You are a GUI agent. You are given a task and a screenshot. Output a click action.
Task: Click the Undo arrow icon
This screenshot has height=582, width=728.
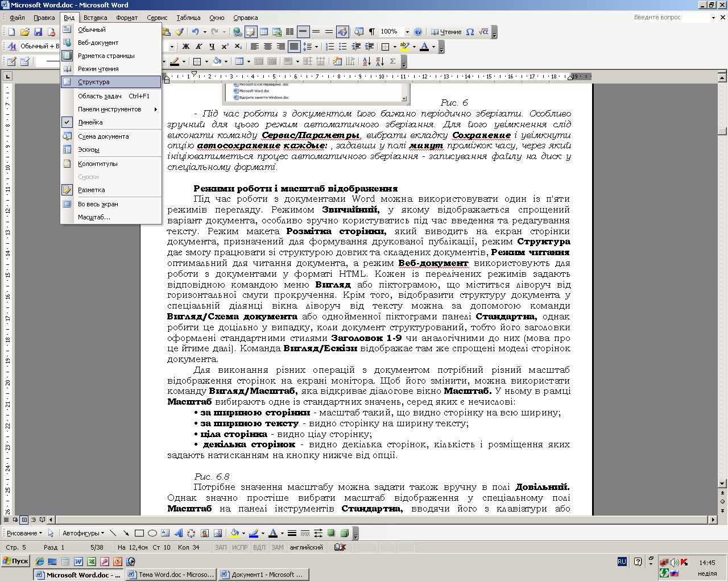195,32
